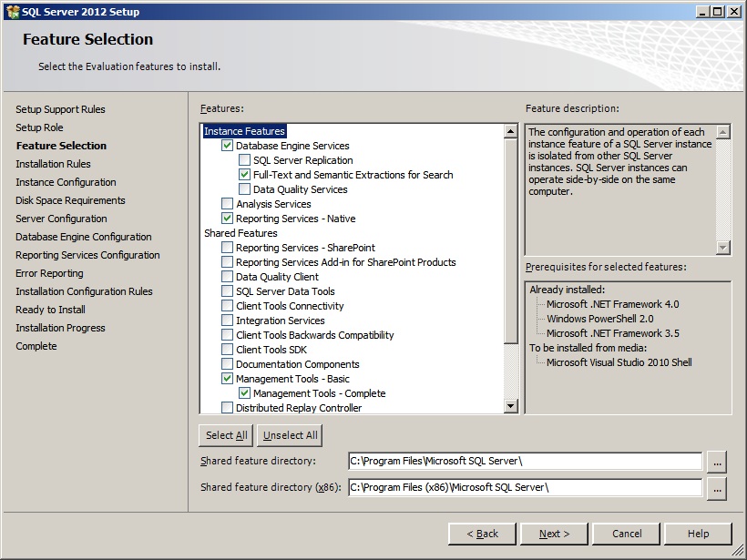The height and width of the screenshot is (560, 747).
Task: Go back with the Back button
Action: [482, 534]
